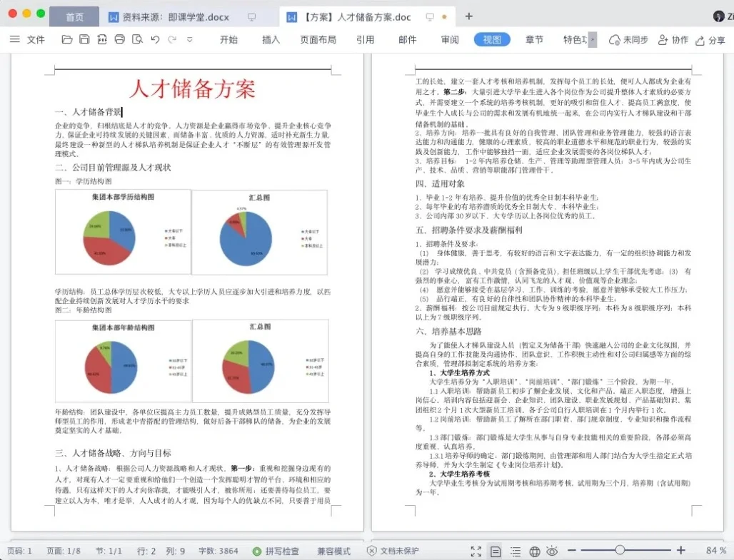Click heading 四、适用对象
The width and height of the screenshot is (734, 560).
point(440,183)
